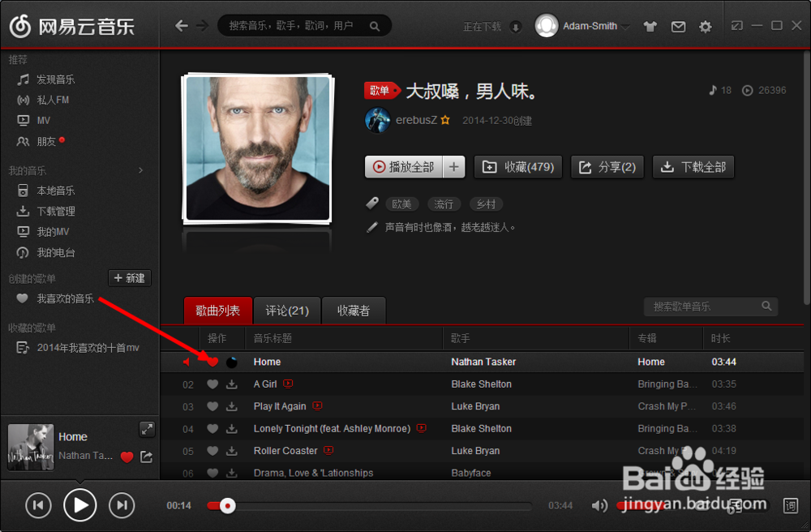This screenshot has width=811, height=532.
Task: Download the song A Girl
Action: pos(230,384)
